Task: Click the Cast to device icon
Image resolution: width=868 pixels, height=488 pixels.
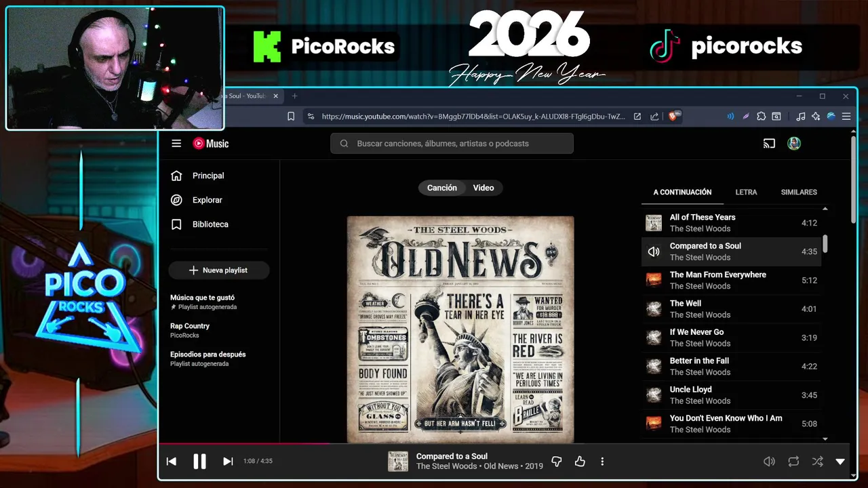Action: [x=769, y=144]
